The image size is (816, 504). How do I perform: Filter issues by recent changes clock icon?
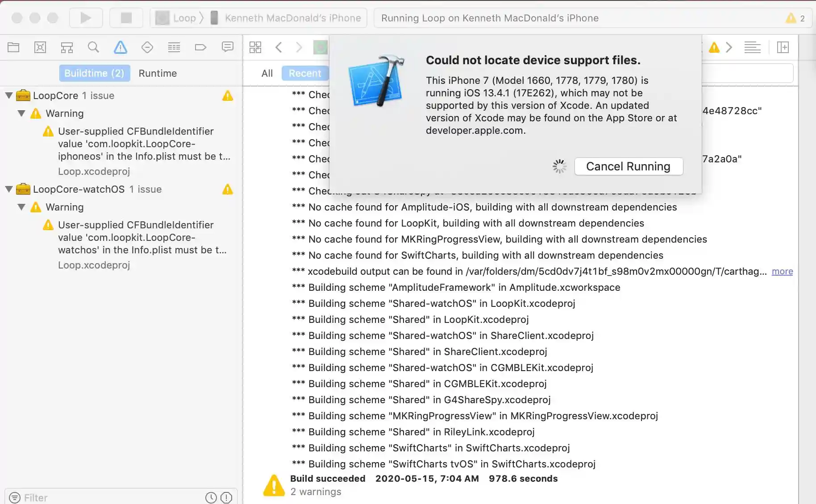click(210, 497)
